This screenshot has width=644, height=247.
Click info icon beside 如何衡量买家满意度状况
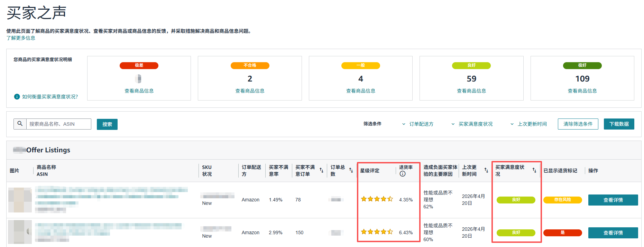click(x=17, y=97)
